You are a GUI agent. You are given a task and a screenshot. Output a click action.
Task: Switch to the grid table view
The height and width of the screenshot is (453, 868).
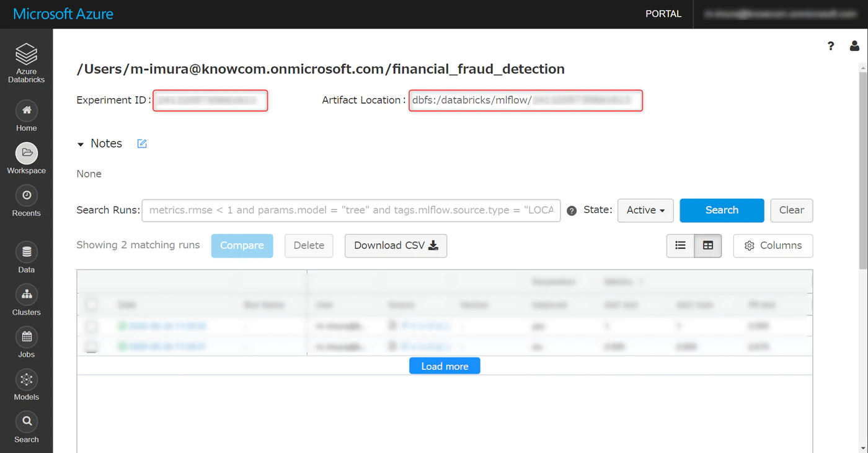click(707, 246)
